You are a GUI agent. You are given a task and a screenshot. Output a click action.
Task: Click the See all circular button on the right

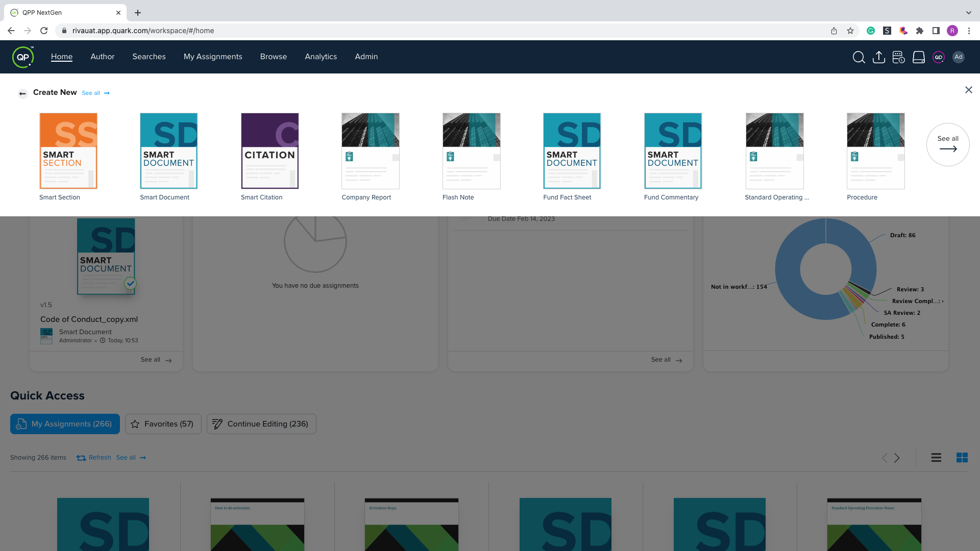click(948, 144)
